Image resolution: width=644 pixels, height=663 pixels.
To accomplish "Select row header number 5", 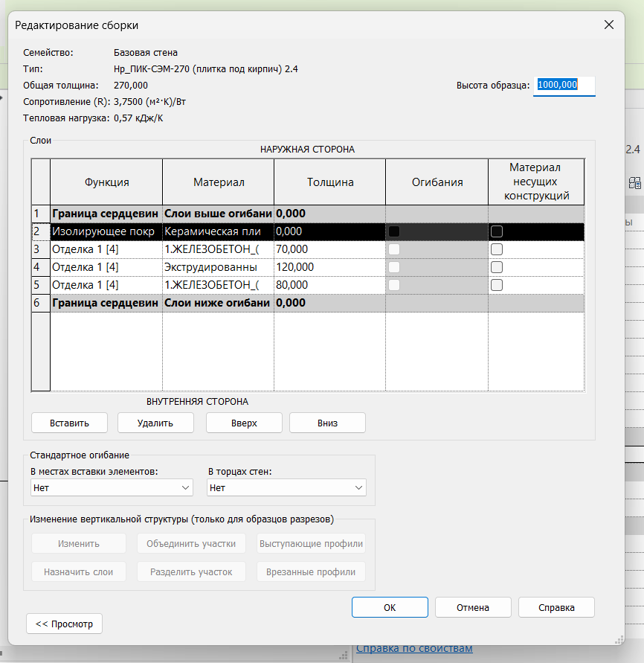I will 41,285.
